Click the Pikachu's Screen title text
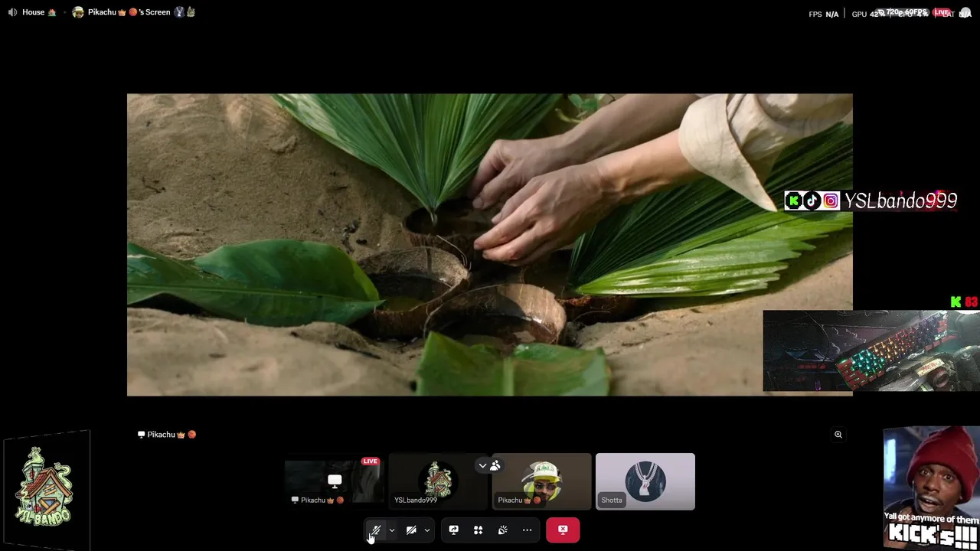Screen dimensions: 980x551 point(129,12)
